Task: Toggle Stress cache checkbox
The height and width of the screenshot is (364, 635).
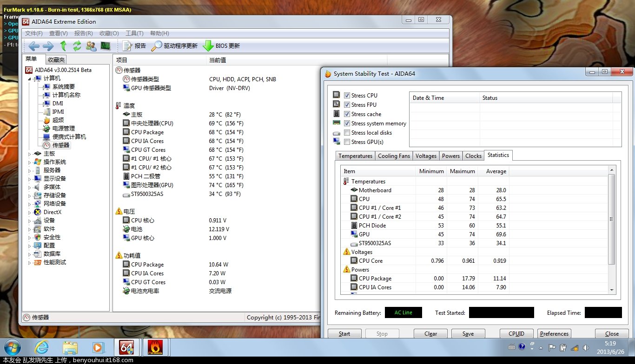Action: (347, 114)
